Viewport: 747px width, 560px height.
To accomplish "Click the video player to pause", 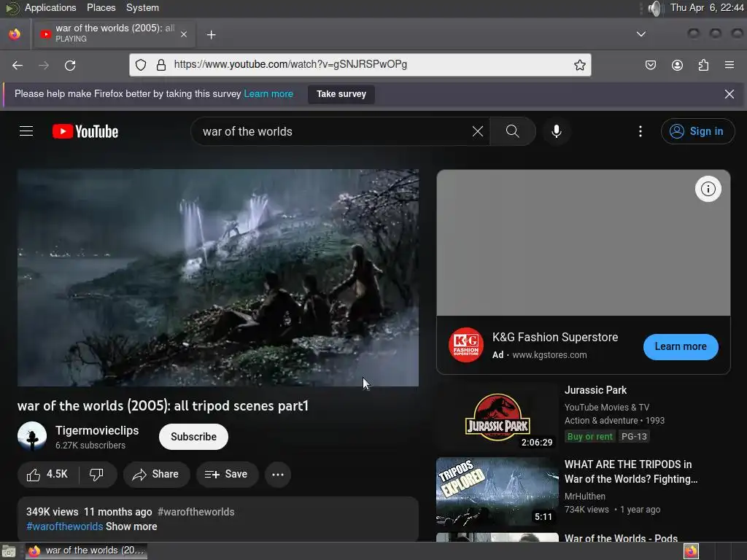I will point(218,278).
